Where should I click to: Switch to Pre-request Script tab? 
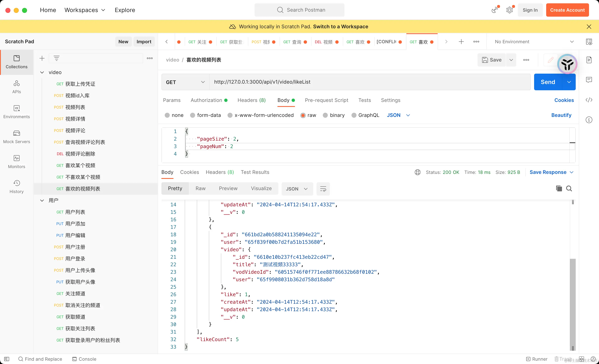coord(326,100)
